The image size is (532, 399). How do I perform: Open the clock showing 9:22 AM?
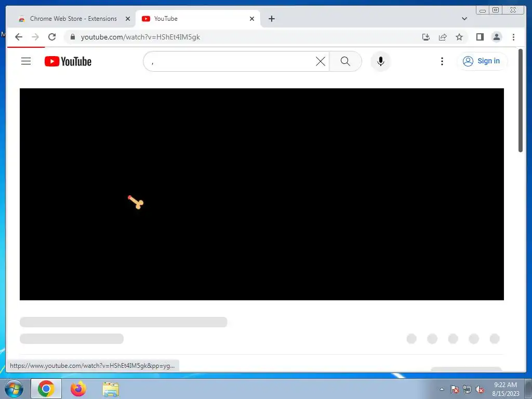click(x=506, y=389)
